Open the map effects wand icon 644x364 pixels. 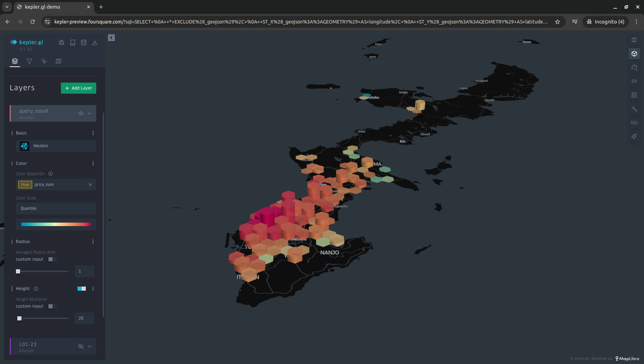pos(634,109)
